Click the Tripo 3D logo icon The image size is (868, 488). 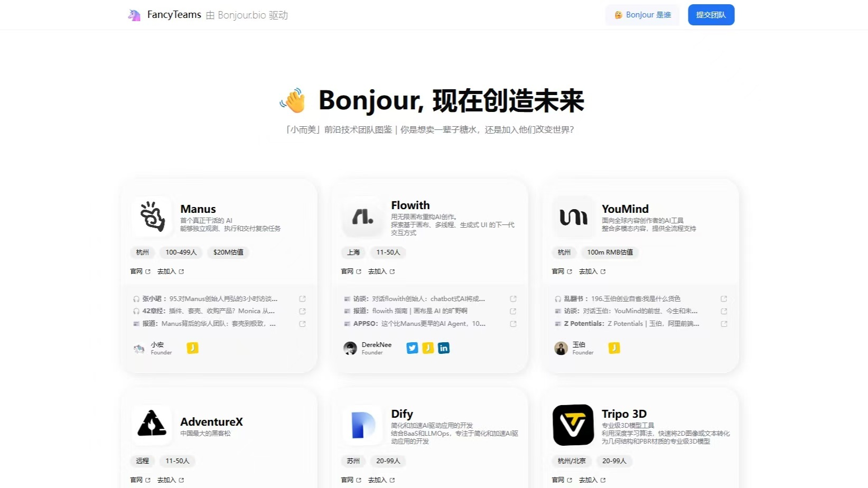tap(573, 425)
